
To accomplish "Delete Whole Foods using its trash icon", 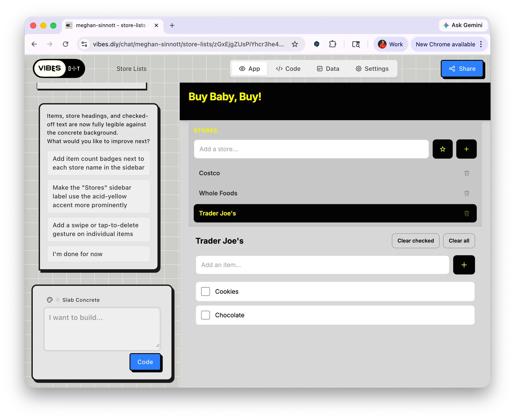I will coord(467,193).
